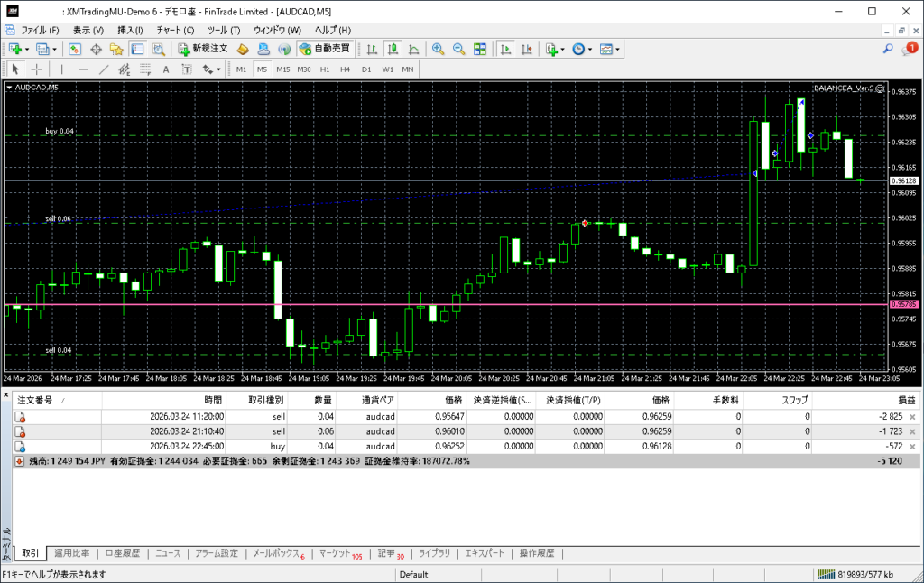The image size is (924, 583).
Task: Open the チャート (C) menu
Action: point(175,30)
